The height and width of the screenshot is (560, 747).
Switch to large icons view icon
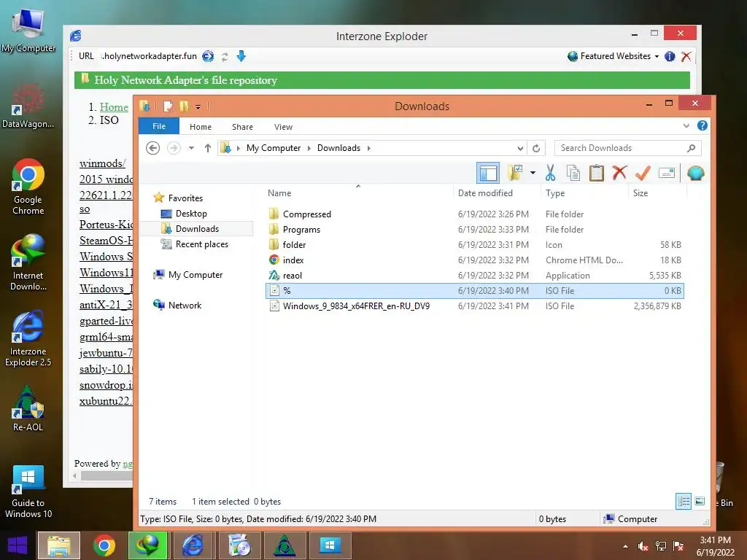[700, 501]
